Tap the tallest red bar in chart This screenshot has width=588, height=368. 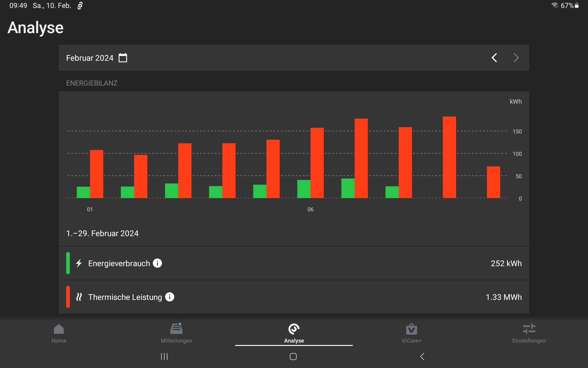coord(449,157)
